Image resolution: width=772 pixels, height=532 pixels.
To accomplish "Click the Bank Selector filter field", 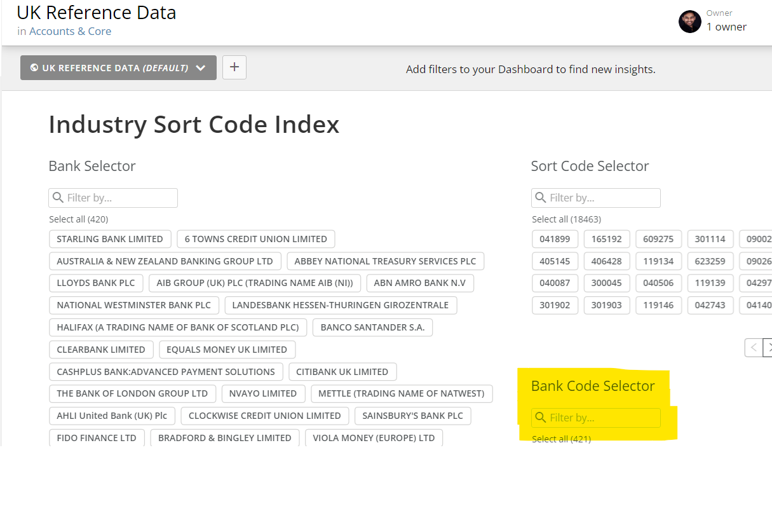I will pos(113,198).
